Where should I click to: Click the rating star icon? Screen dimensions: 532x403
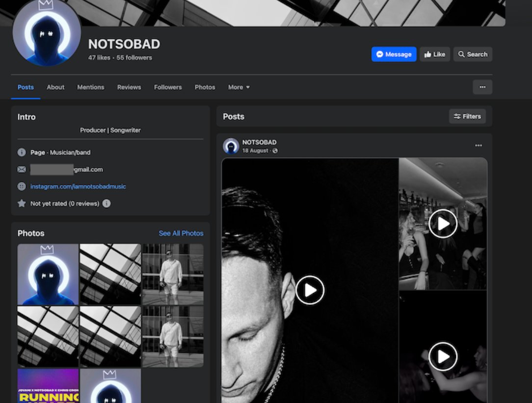pos(22,203)
